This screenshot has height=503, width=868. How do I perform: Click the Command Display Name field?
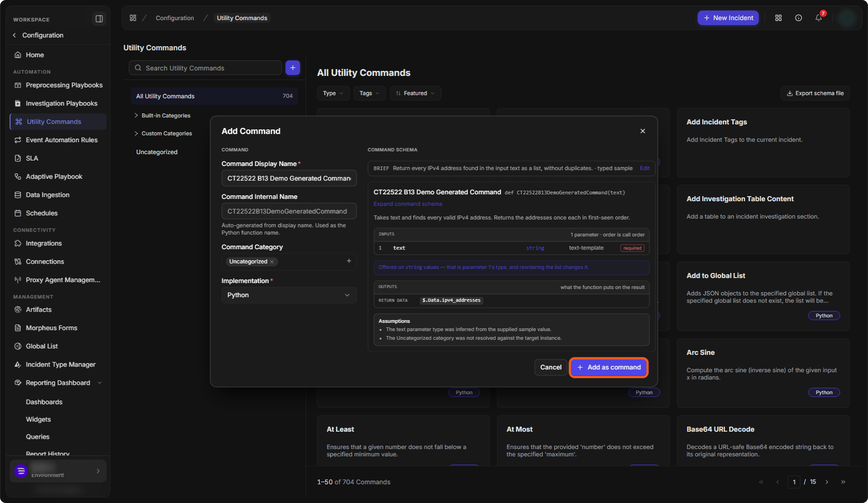[x=289, y=178]
